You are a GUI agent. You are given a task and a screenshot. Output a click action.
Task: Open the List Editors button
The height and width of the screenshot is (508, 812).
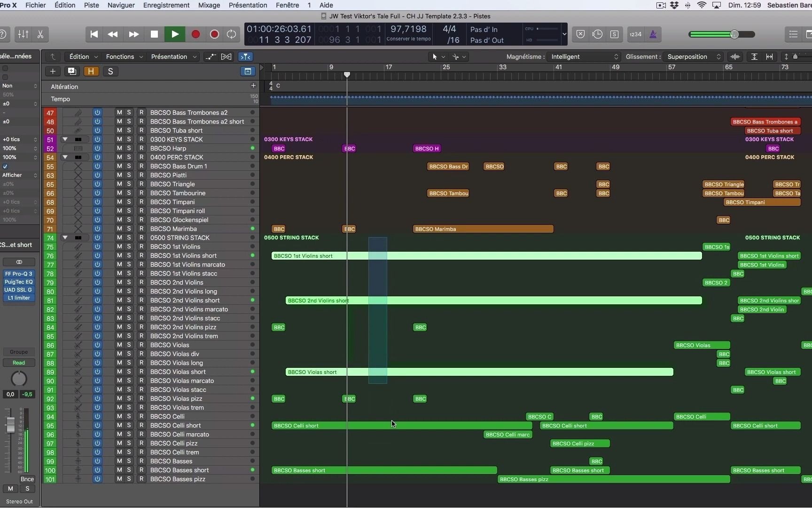tap(793, 34)
